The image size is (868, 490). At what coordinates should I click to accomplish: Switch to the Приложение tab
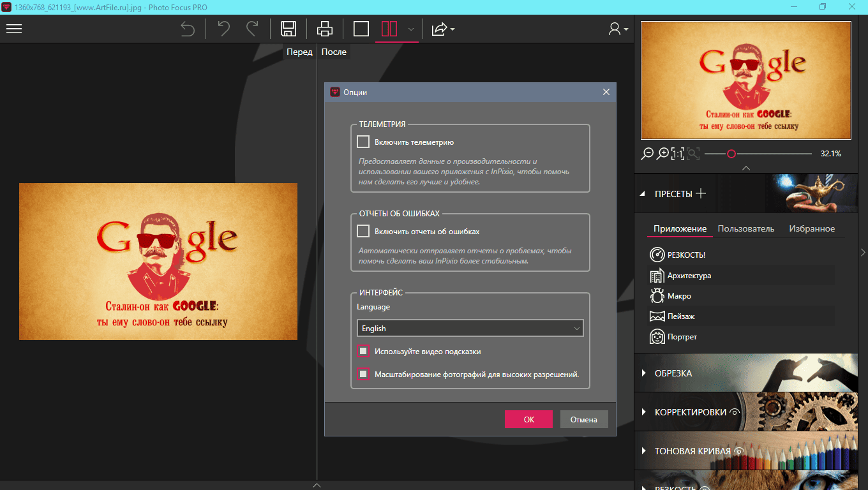click(680, 228)
